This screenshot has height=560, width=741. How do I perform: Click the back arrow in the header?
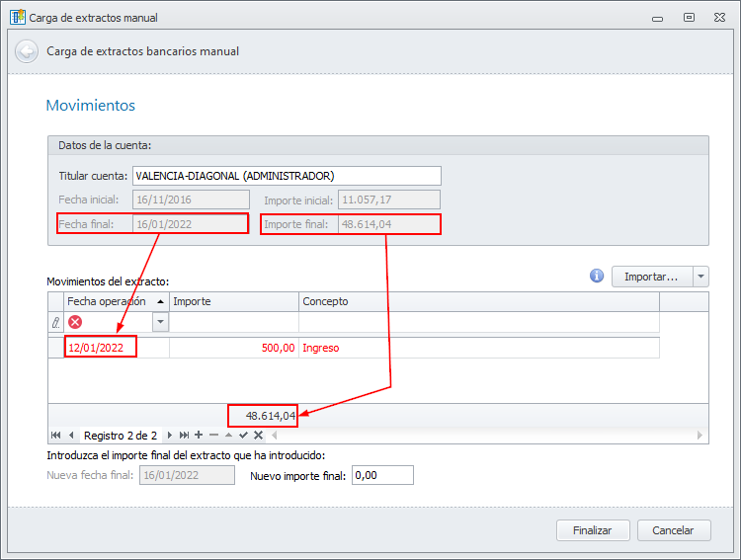click(27, 51)
